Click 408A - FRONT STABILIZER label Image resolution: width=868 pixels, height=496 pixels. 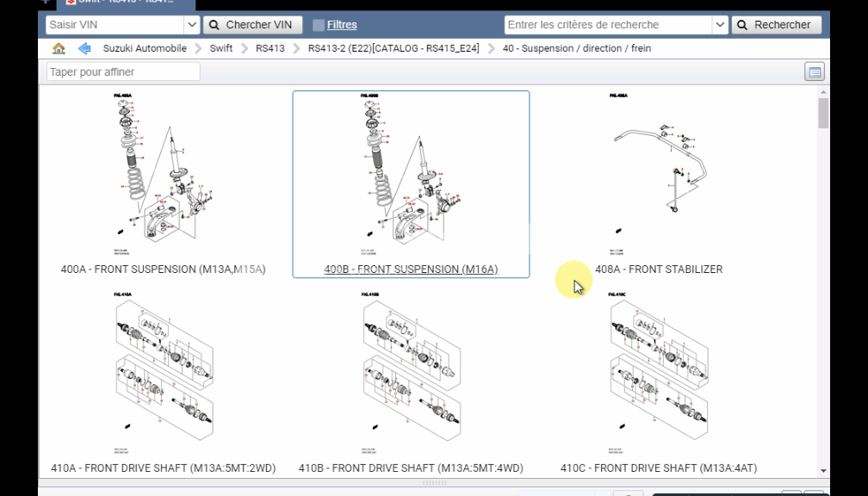(659, 270)
